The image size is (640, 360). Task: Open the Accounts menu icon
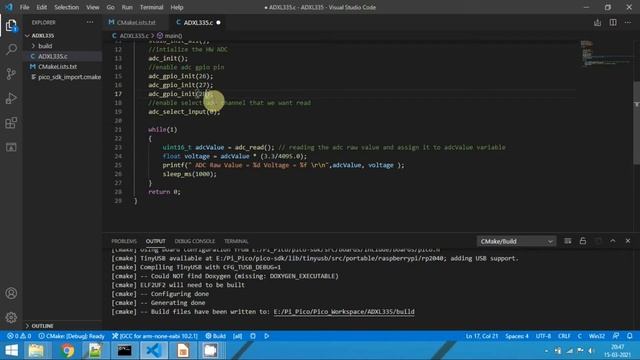(x=11, y=293)
